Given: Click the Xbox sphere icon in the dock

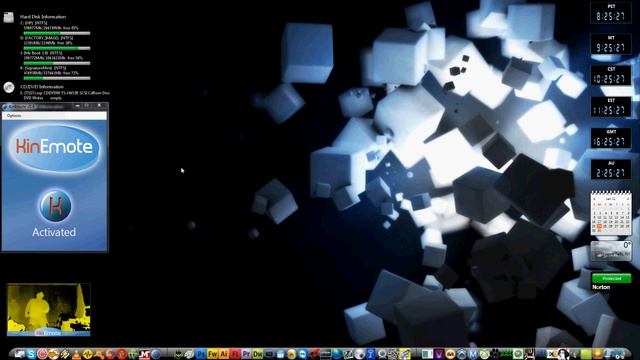Looking at the screenshot, I should click(484, 354).
